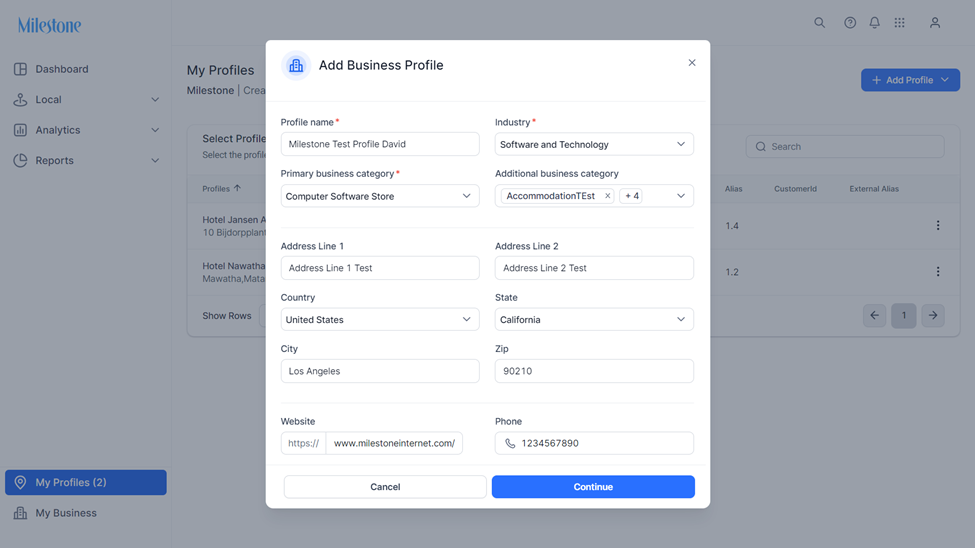Open Primary business category dropdown

point(380,196)
